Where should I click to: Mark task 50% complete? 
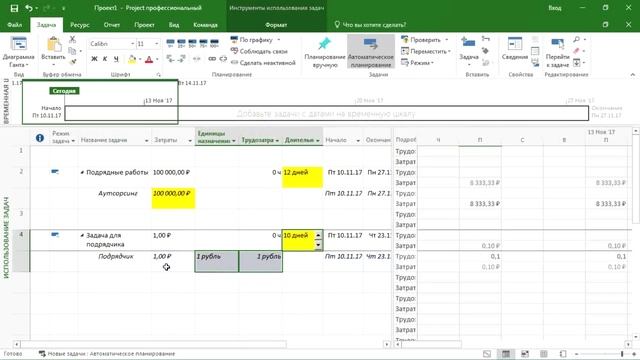192,43
